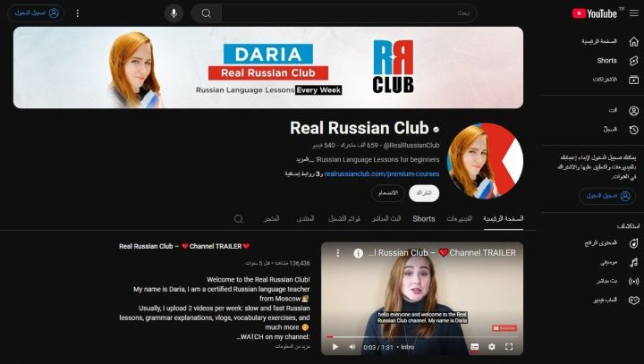
Task: Open the three-dot settings menu in the top bar
Action: tap(77, 13)
